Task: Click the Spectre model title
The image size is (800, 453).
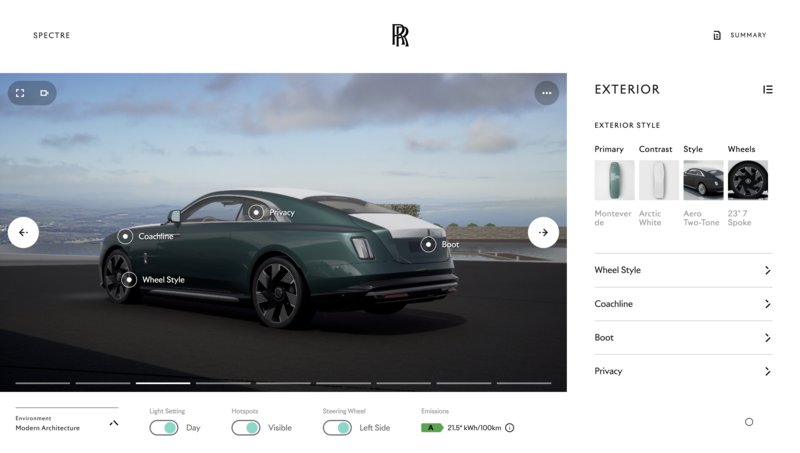Action: tap(52, 35)
